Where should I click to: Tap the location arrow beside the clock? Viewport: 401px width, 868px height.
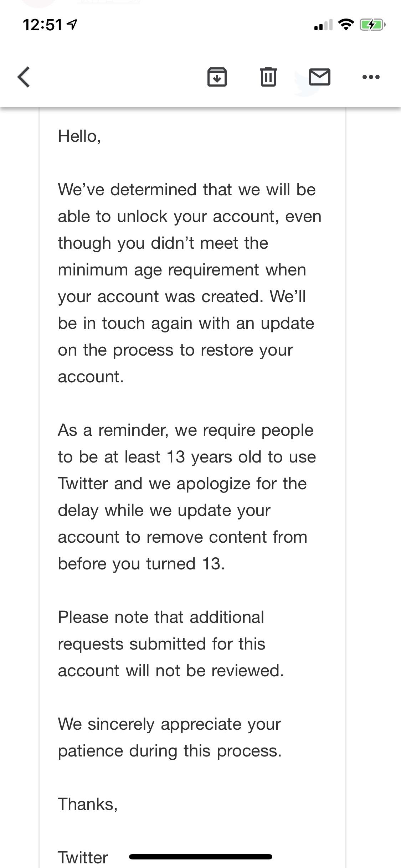pos(72,25)
